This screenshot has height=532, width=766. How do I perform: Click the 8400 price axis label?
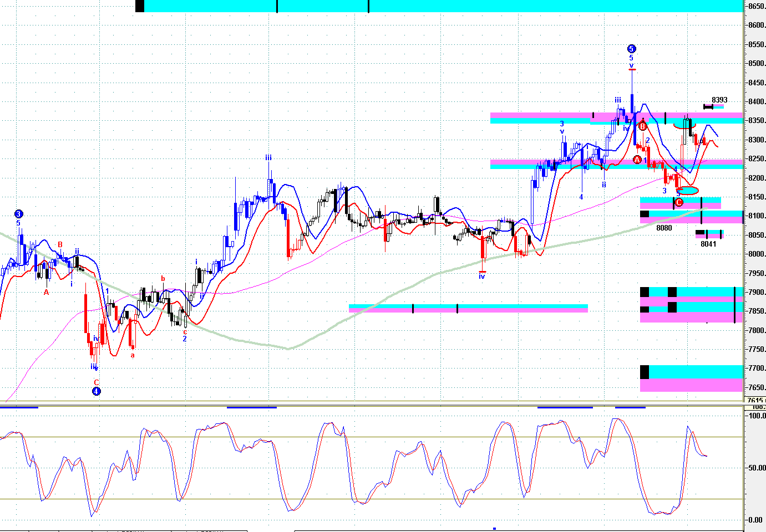(x=757, y=101)
